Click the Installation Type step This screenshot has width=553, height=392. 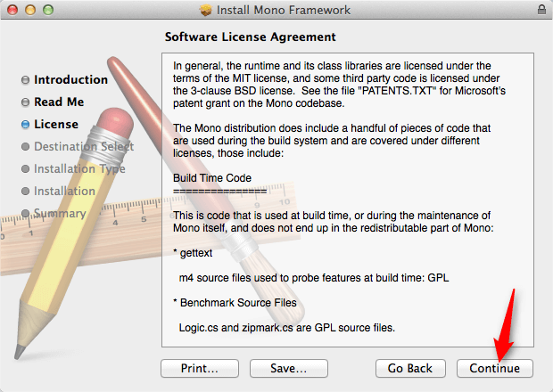[x=79, y=168]
